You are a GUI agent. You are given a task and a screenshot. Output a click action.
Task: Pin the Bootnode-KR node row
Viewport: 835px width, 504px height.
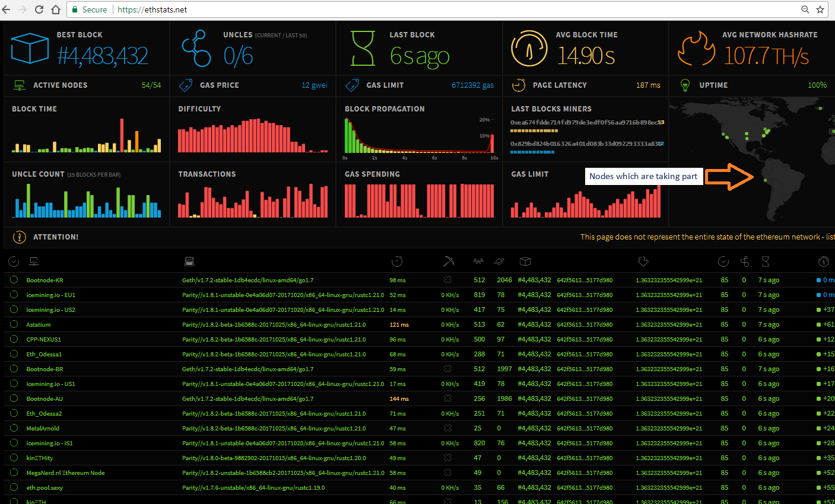tap(14, 280)
